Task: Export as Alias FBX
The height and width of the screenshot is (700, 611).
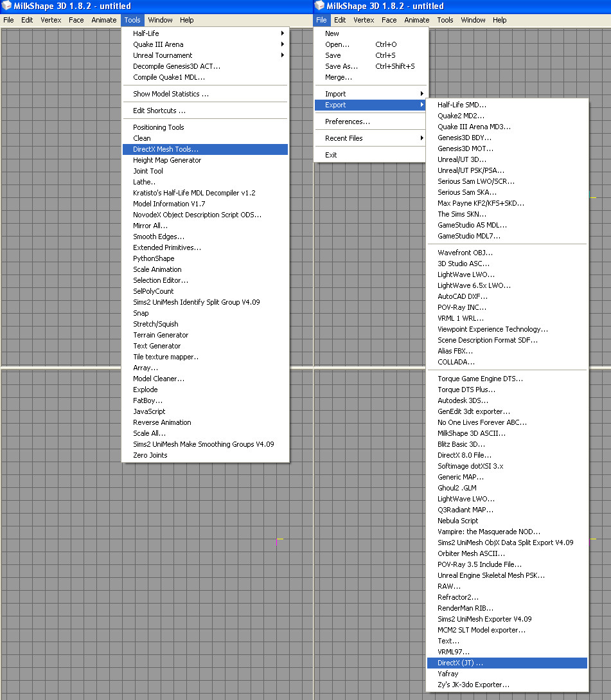Action: coord(506,352)
